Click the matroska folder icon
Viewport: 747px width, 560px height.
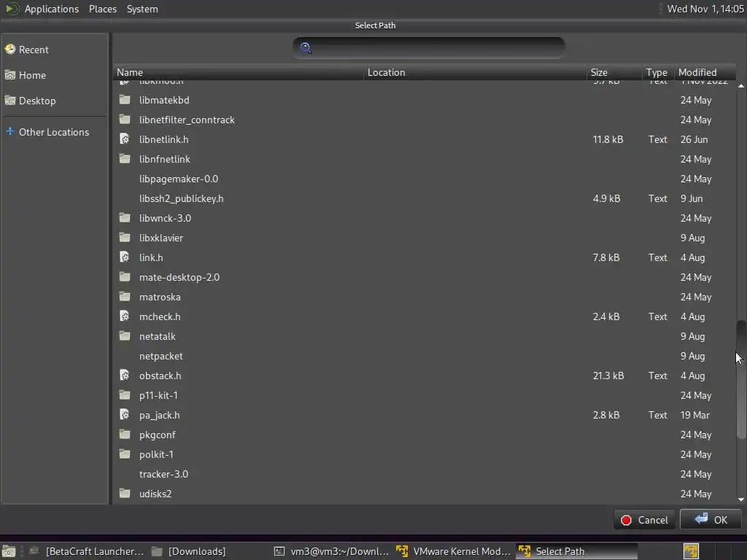click(x=125, y=296)
